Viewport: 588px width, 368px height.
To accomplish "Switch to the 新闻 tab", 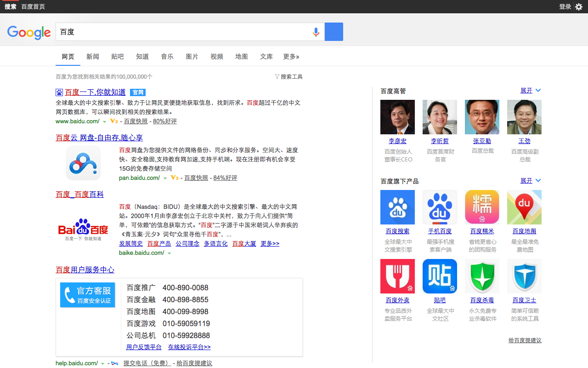I will [93, 57].
